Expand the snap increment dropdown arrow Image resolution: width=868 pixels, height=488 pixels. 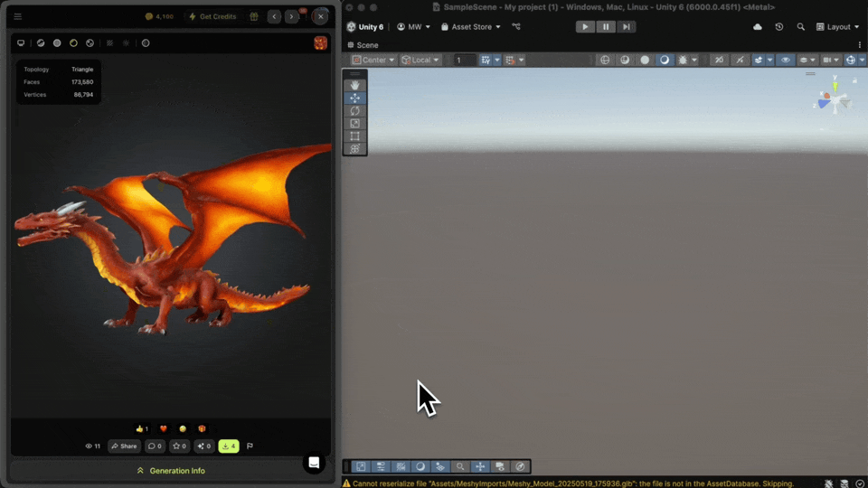point(522,60)
